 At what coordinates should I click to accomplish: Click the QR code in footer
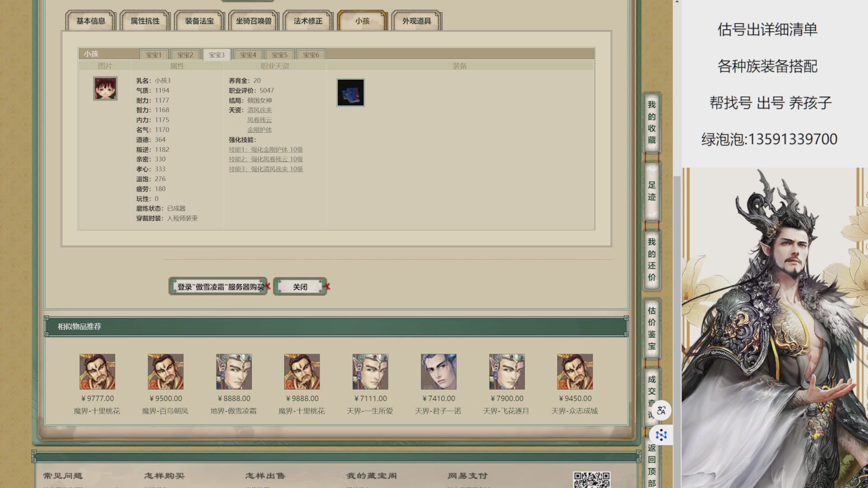point(592,480)
